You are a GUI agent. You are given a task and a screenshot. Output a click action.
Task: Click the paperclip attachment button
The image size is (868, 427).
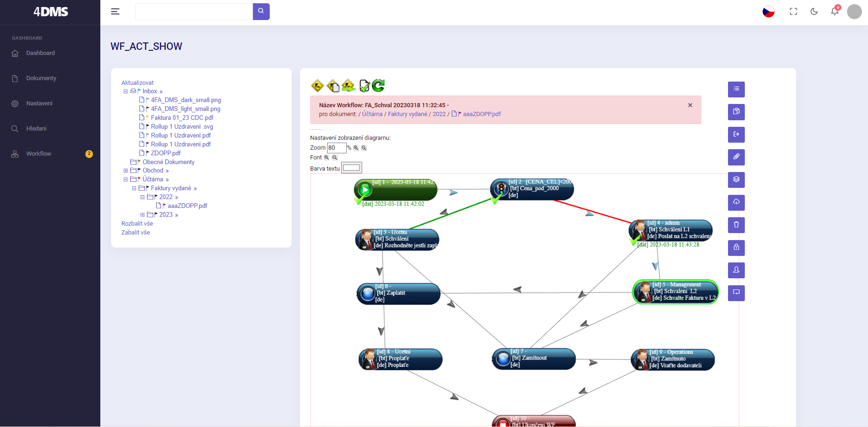point(736,157)
